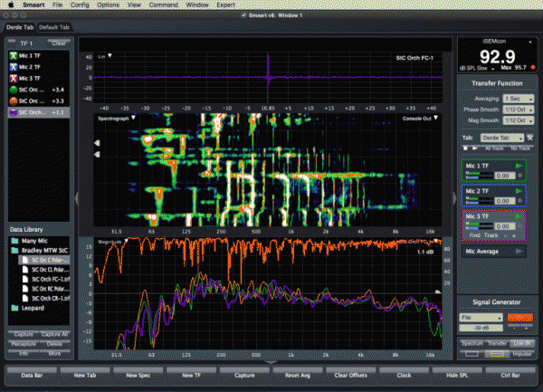Switch to the Default Tab

[52, 29]
